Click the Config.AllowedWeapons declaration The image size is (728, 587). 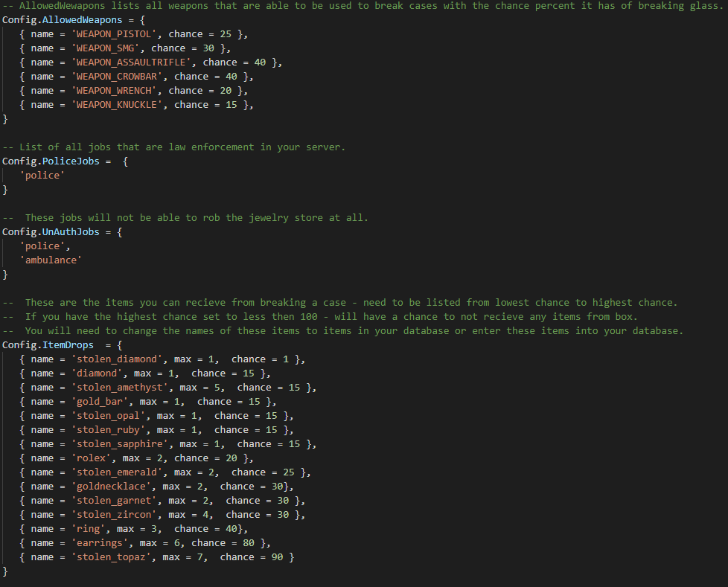click(62, 20)
